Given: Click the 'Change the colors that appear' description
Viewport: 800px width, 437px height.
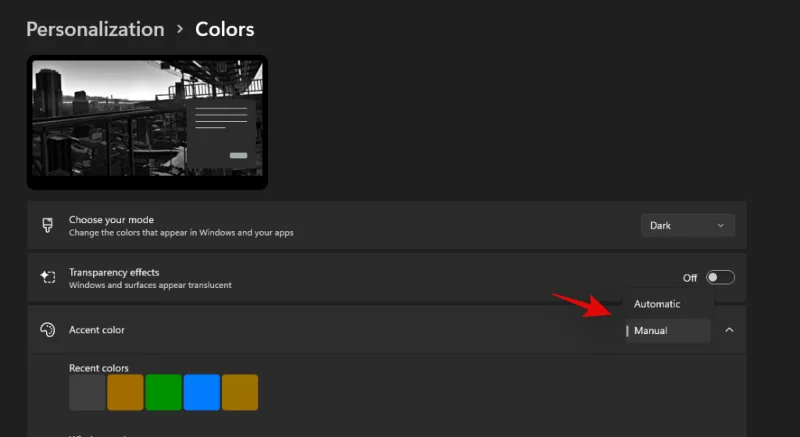Looking at the screenshot, I should tap(181, 233).
